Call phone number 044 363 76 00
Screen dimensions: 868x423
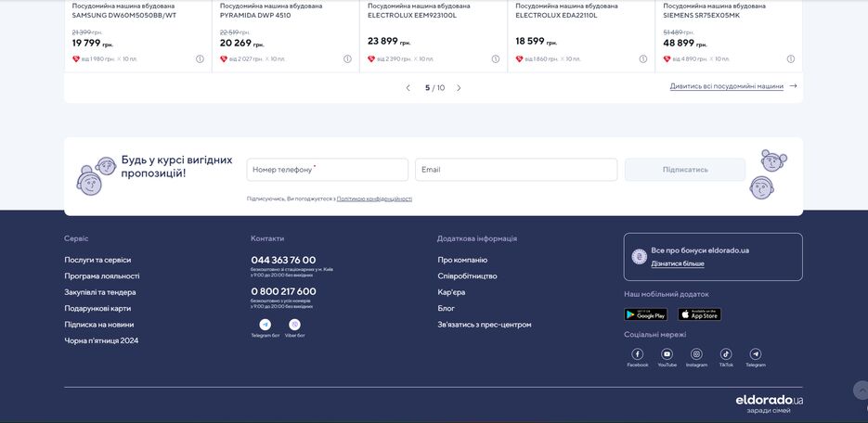click(283, 260)
